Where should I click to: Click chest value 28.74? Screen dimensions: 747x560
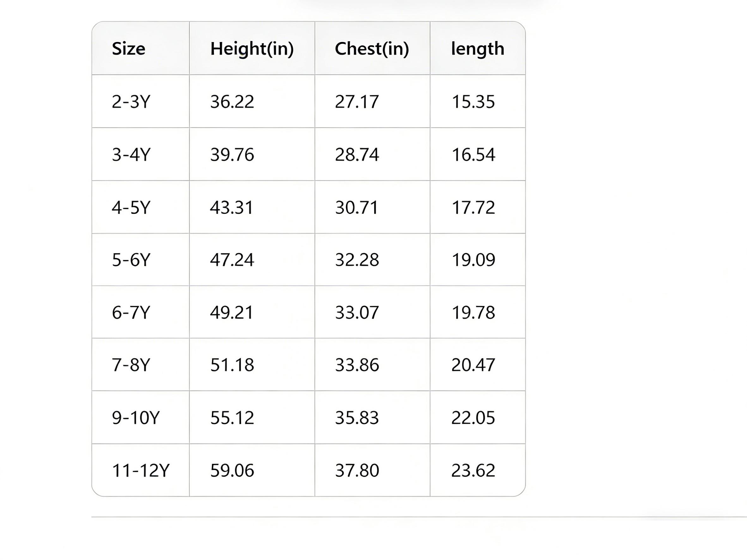tap(357, 154)
